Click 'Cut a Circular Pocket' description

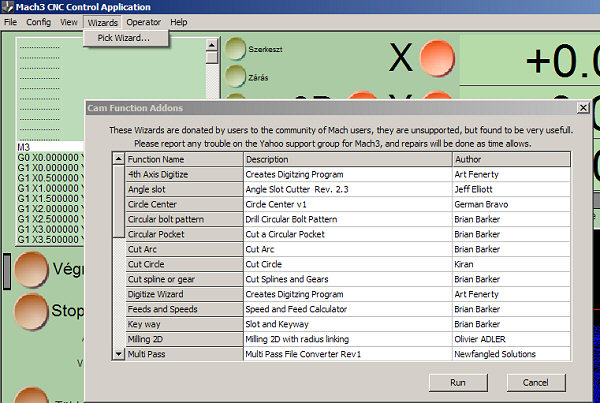[347, 234]
